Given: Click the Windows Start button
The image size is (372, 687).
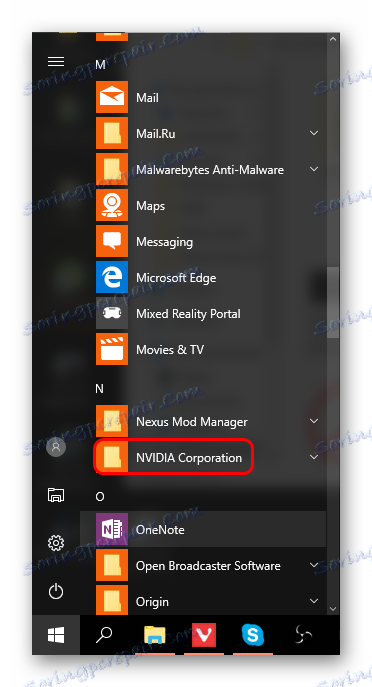Looking at the screenshot, I should coord(56,635).
